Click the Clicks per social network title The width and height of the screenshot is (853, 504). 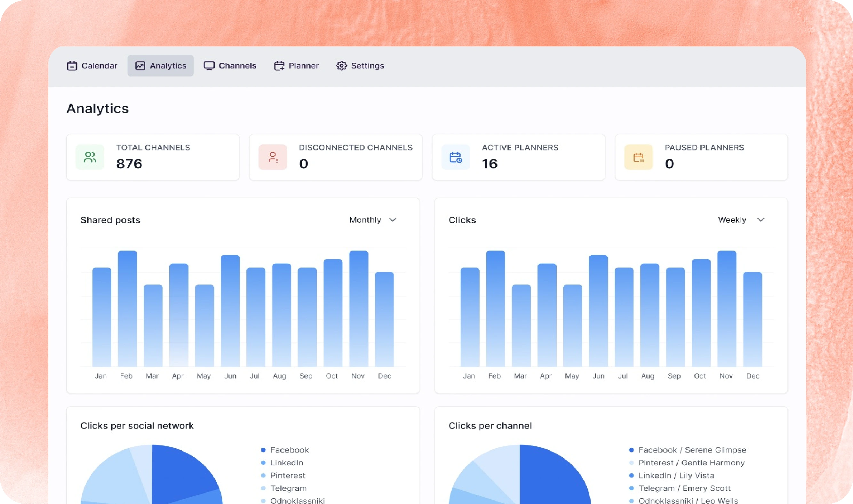[x=137, y=426]
